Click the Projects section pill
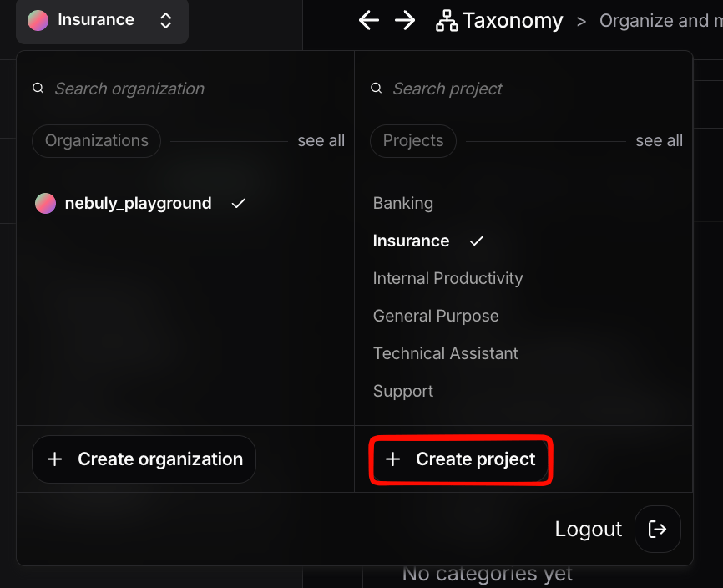 pyautogui.click(x=413, y=140)
